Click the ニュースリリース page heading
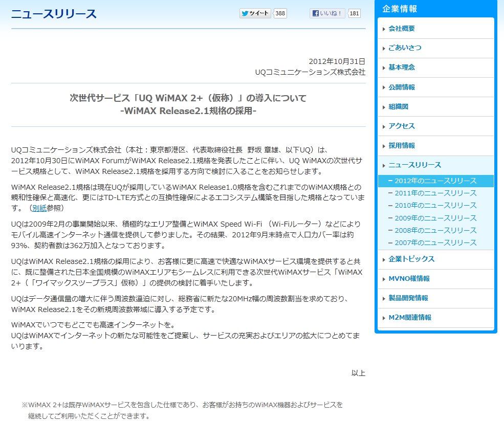This screenshot has height=421, width=504. pyautogui.click(x=54, y=14)
